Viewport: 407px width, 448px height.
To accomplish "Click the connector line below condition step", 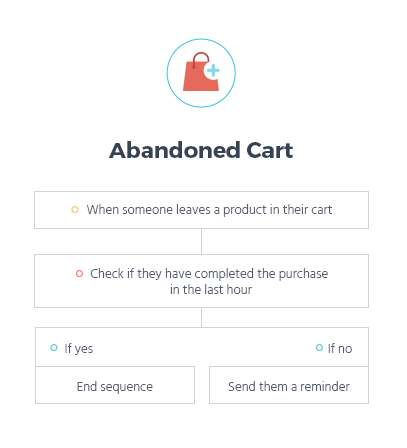I will [x=201, y=317].
